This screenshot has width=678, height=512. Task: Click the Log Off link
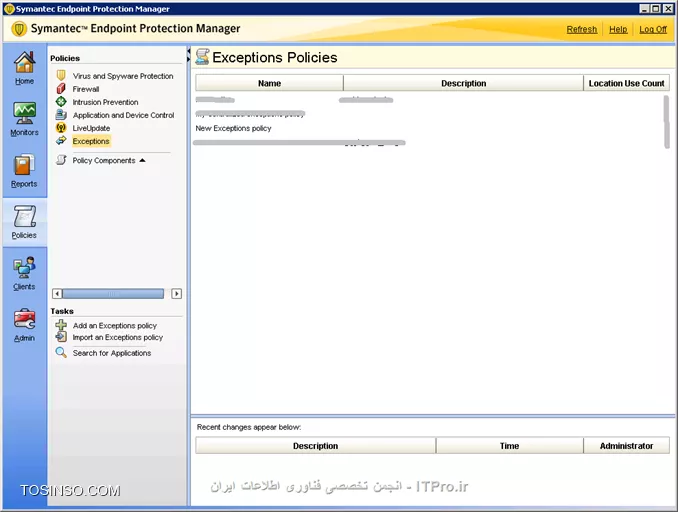[653, 29]
